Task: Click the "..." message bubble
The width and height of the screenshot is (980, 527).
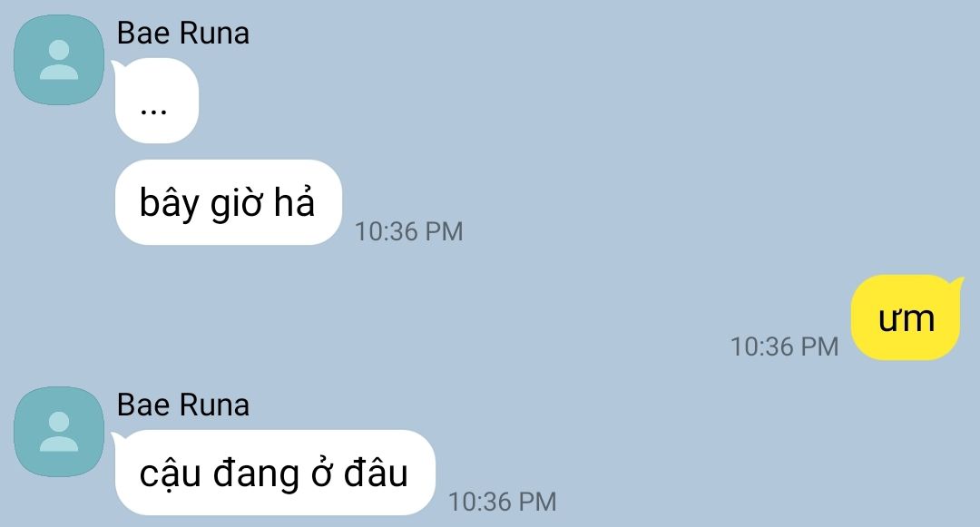Action: click(x=156, y=101)
